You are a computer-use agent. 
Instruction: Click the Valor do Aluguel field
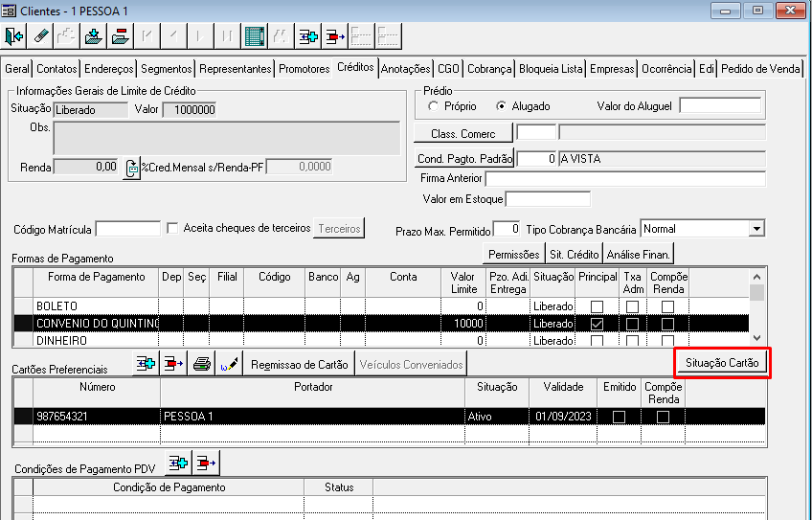pos(720,105)
